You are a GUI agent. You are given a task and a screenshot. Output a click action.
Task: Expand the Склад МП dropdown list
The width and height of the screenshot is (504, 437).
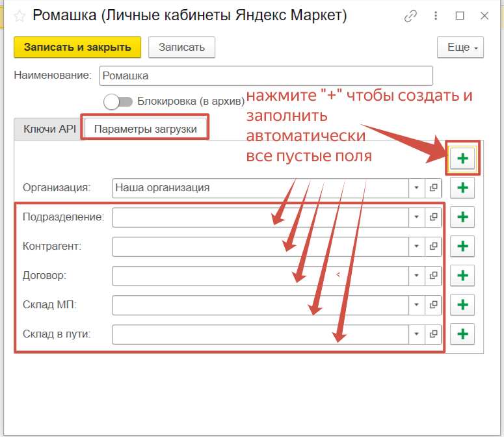(416, 305)
